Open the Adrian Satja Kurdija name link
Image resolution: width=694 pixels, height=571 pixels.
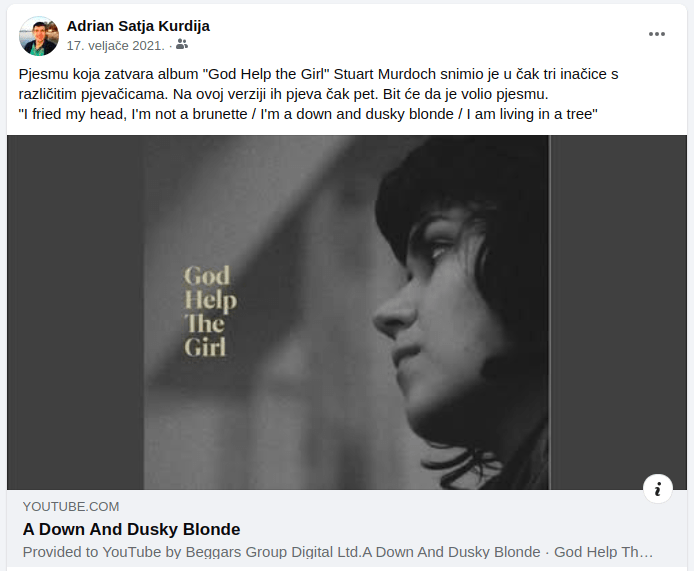(x=138, y=26)
